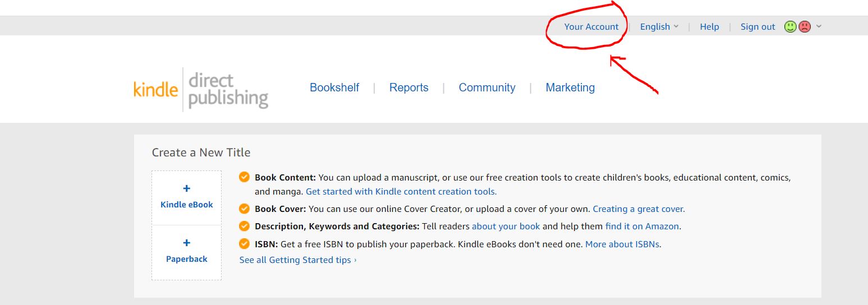The height and width of the screenshot is (305, 868).
Task: Click the ISBN: label text
Action: tap(267, 244)
